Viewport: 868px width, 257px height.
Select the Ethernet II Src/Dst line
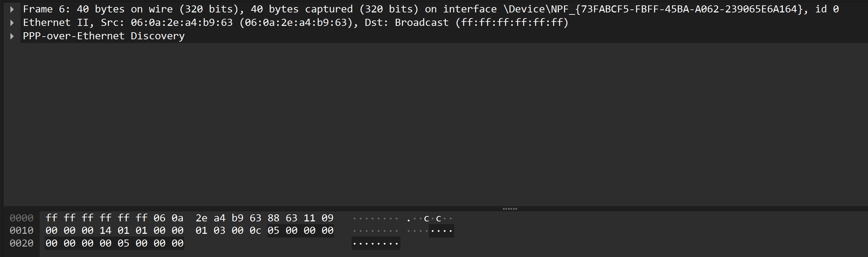coord(295,23)
